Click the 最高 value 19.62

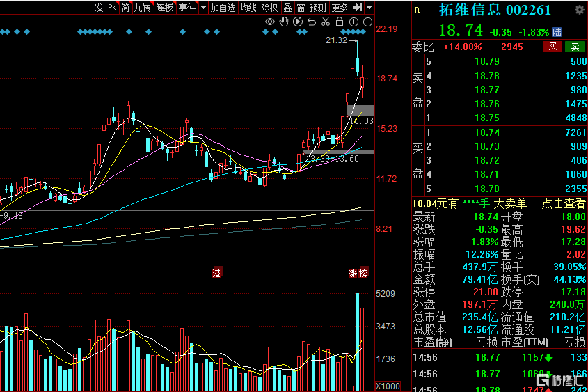(573, 229)
